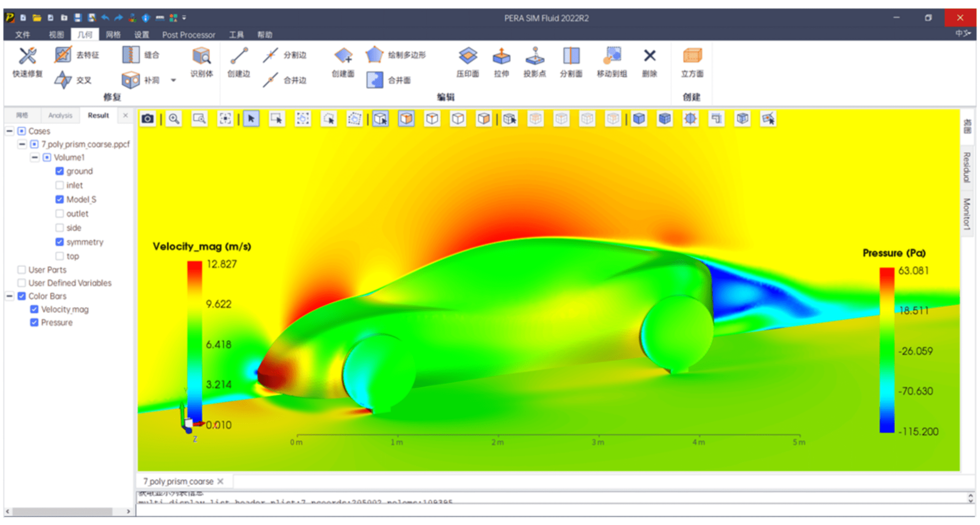Click the undo arrow in quick access bar
Image resolution: width=980 pixels, height=525 pixels.
click(105, 18)
